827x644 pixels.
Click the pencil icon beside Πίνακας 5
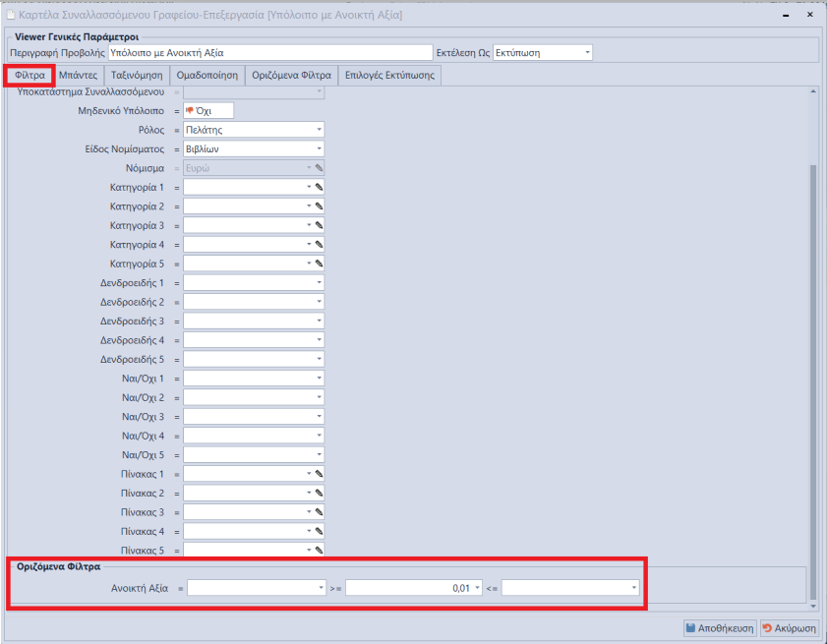tap(319, 551)
